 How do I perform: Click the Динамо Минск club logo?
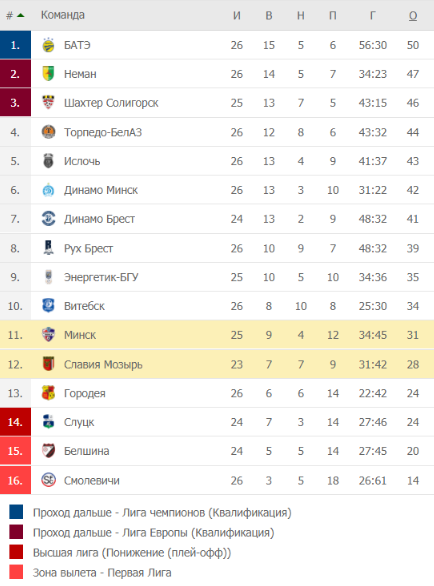(48, 190)
